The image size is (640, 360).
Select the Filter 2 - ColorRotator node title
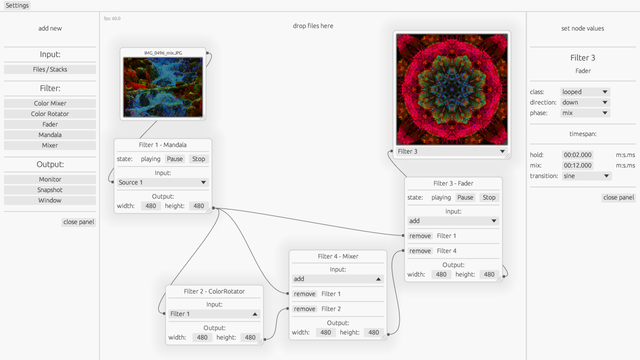pyautogui.click(x=214, y=291)
